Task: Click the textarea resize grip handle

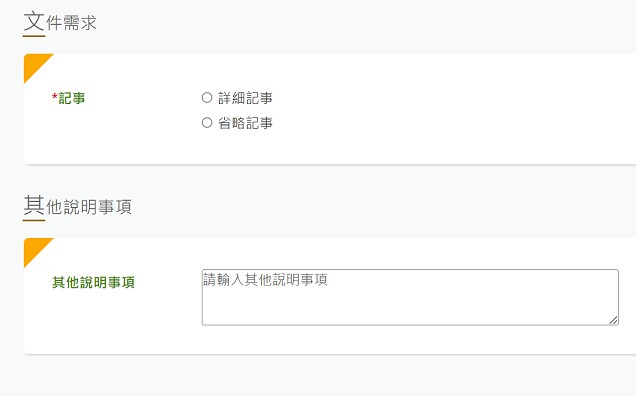Action: click(x=614, y=320)
